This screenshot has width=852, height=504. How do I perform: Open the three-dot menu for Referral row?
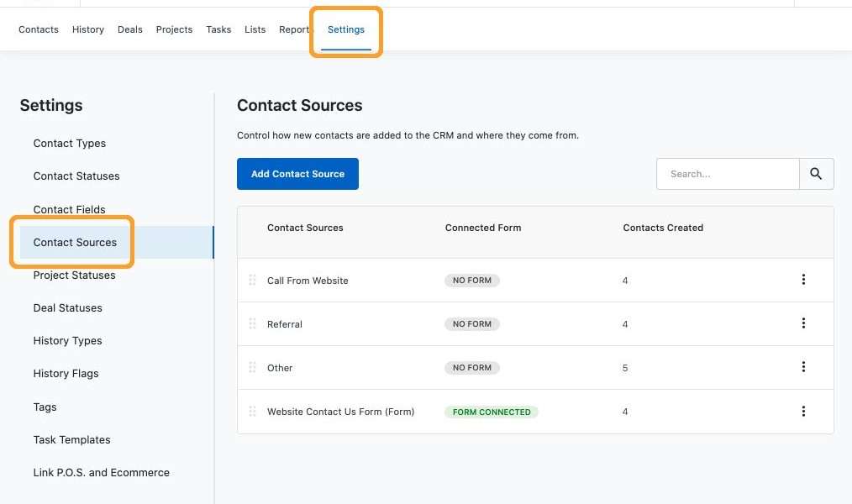[803, 323]
